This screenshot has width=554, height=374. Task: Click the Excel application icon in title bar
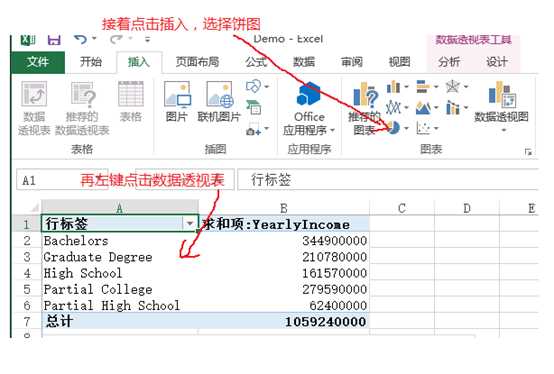click(x=28, y=40)
